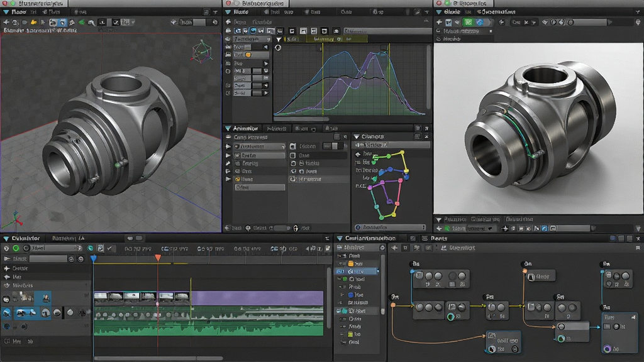The image size is (644, 362).
Task: Click the XYZ axis indicator in the 3D viewport corner
Action: [16, 219]
